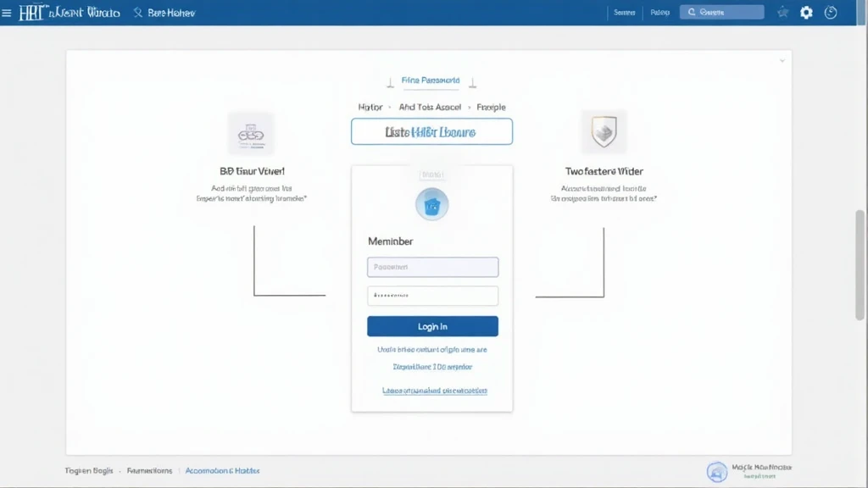Click the masked password field

click(432, 296)
